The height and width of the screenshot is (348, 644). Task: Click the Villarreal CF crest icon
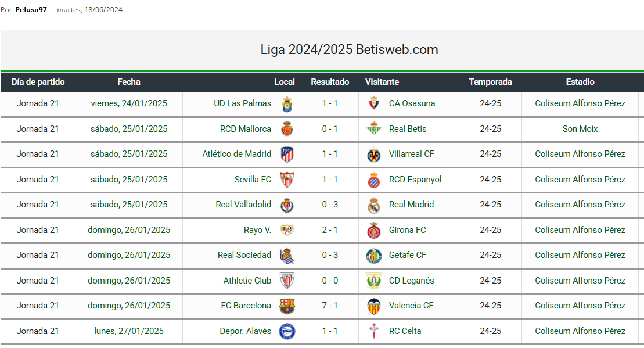click(x=374, y=155)
